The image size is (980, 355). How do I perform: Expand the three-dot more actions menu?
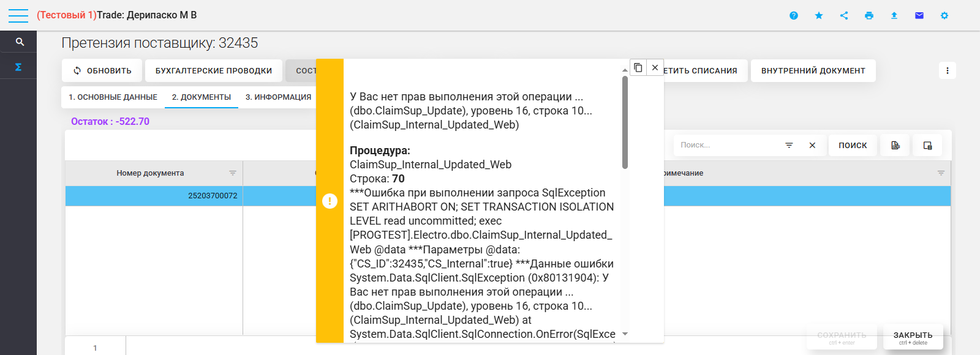coord(948,70)
